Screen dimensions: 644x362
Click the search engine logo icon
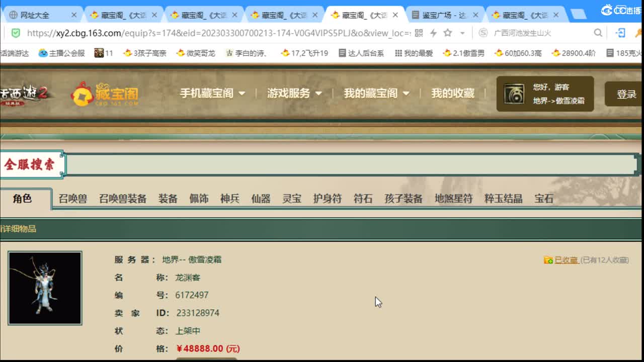[483, 33]
